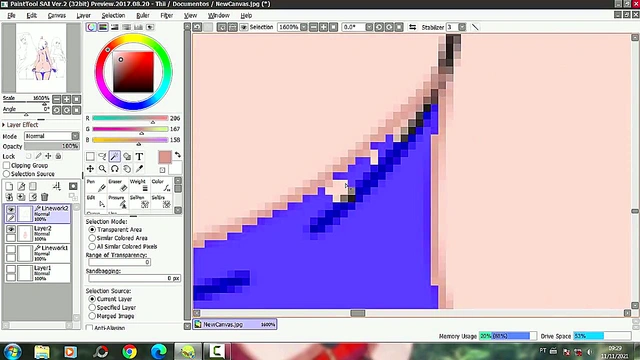Open the Layer menu
Image resolution: width=640 pixels, height=360 pixels.
(84, 16)
